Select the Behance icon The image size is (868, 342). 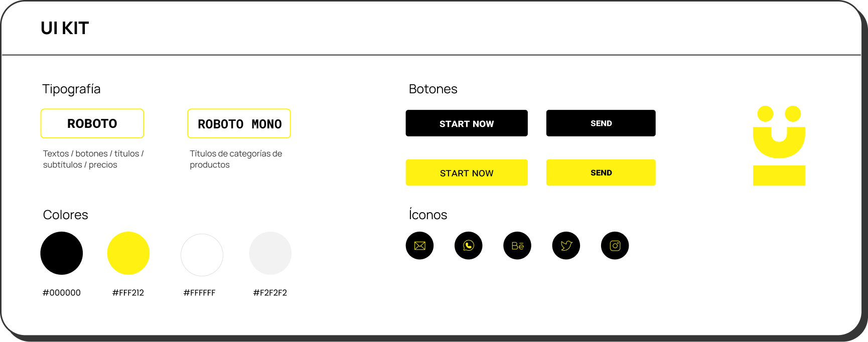tap(517, 246)
